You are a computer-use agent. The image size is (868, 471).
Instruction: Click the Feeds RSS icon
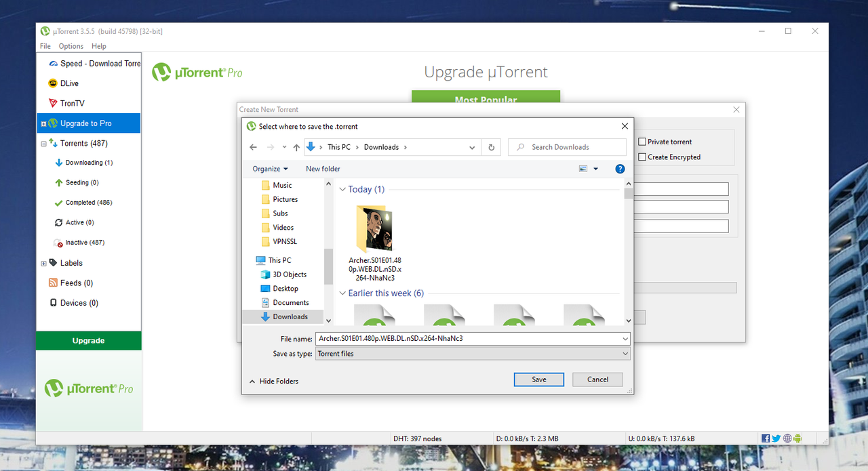click(53, 283)
